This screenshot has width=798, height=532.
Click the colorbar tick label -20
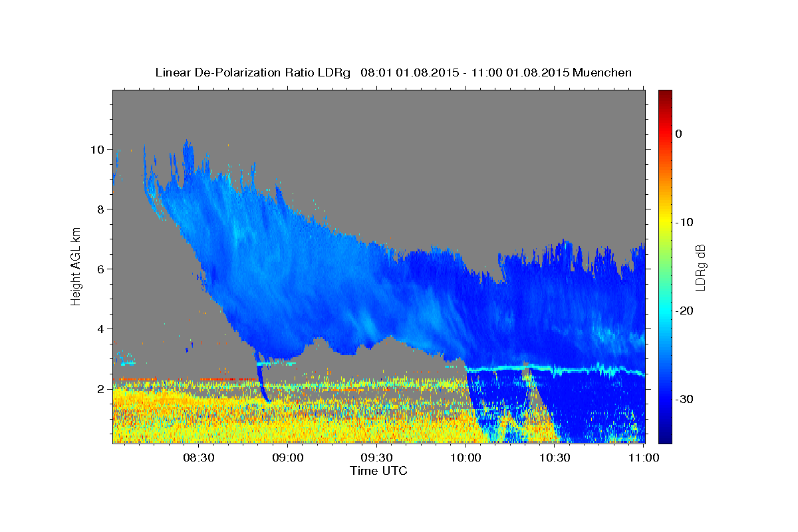pos(684,311)
